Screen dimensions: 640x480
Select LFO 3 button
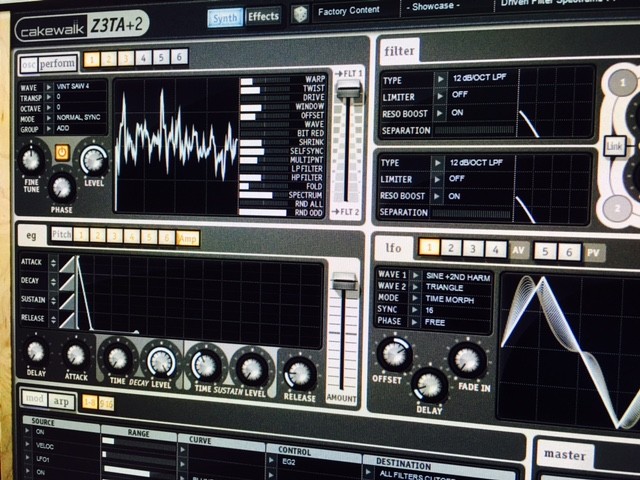(x=473, y=249)
